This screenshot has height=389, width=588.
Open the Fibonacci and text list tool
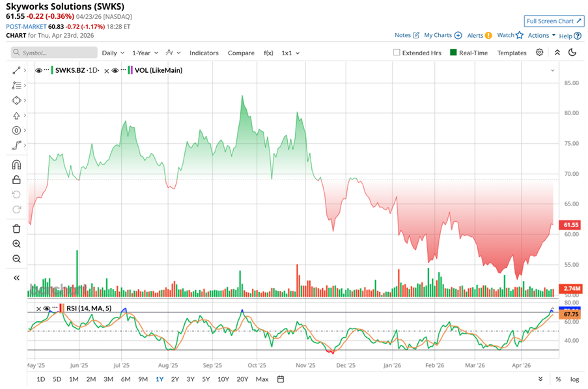(16, 85)
